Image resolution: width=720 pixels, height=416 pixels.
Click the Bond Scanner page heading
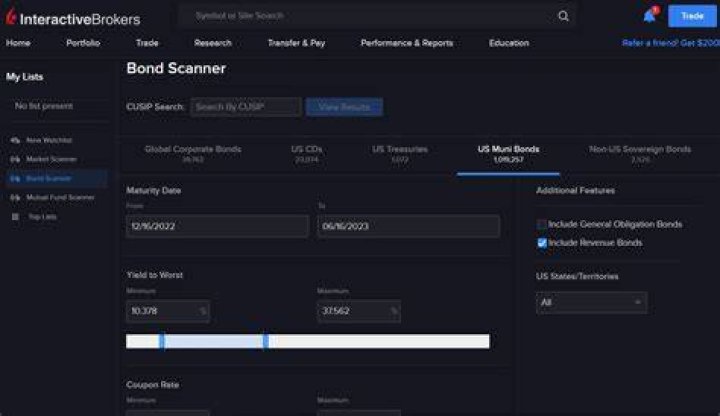[176, 68]
